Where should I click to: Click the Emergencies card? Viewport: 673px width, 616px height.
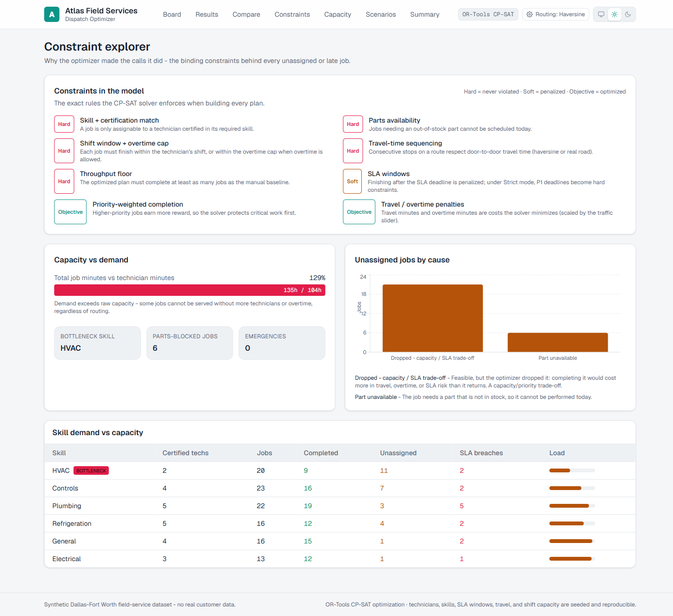tap(282, 343)
